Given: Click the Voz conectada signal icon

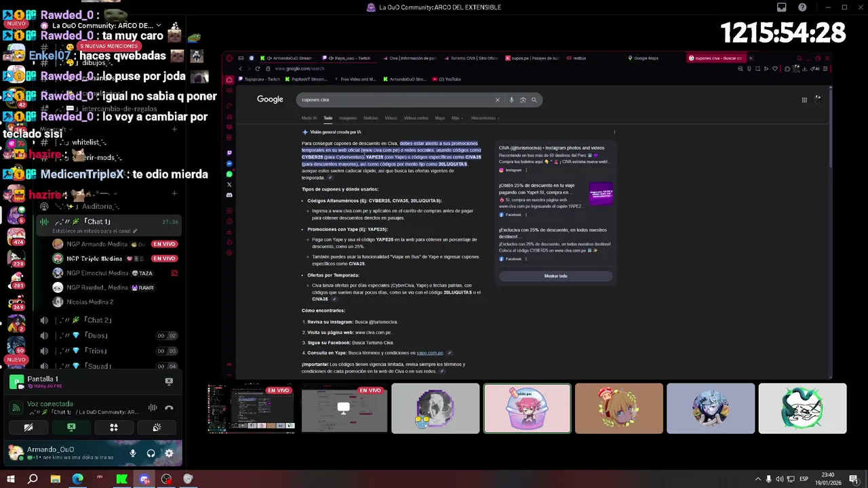Looking at the screenshot, I should (16, 407).
